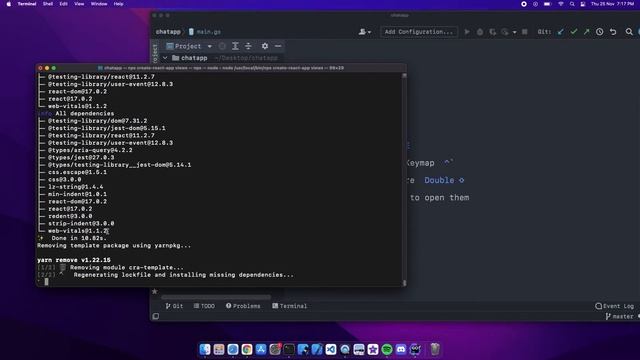This screenshot has height=360, width=640.
Task: Click the Add Configuration button
Action: pos(419,32)
